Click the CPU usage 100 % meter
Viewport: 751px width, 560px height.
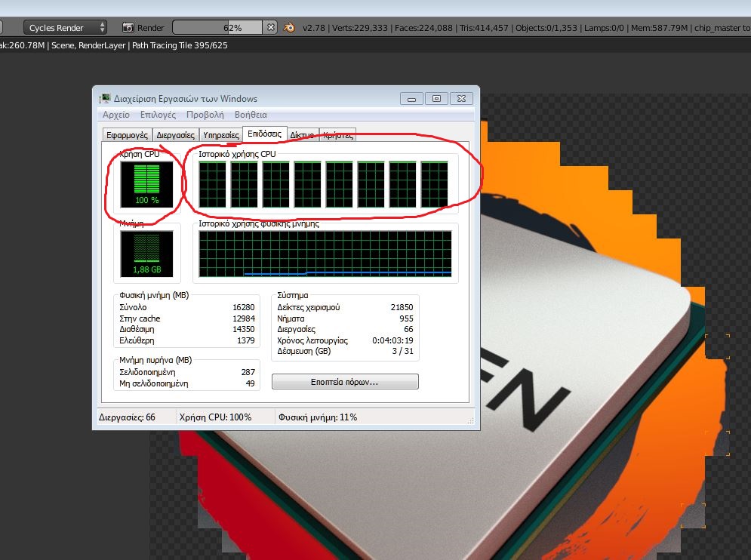pos(146,184)
